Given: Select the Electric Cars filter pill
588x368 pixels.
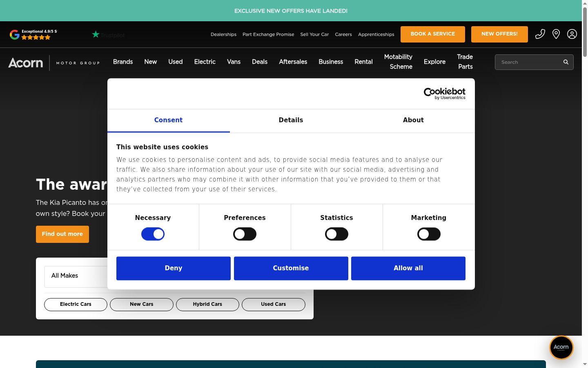Looking at the screenshot, I should click(76, 305).
